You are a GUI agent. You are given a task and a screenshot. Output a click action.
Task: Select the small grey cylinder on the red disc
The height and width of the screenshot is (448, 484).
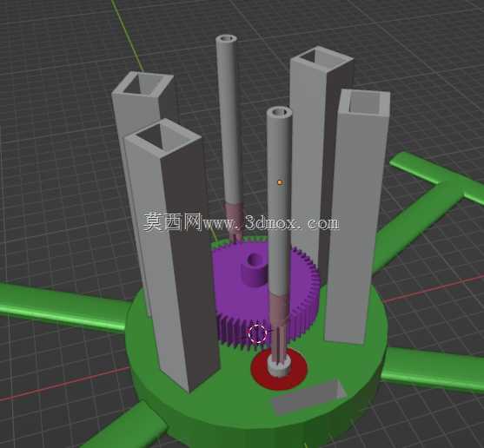(x=279, y=366)
